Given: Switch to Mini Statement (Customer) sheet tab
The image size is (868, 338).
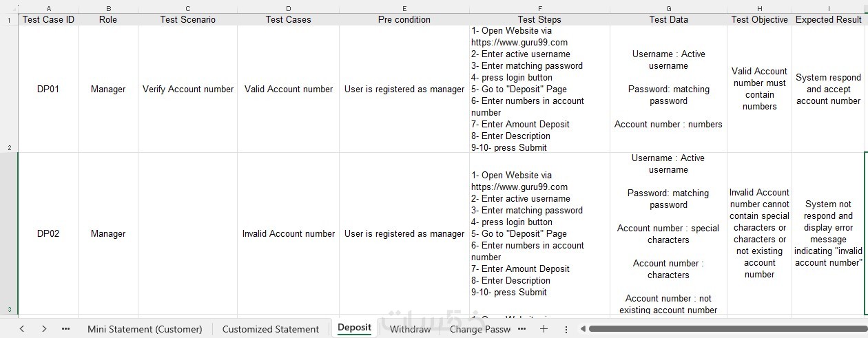Looking at the screenshot, I should (x=144, y=329).
